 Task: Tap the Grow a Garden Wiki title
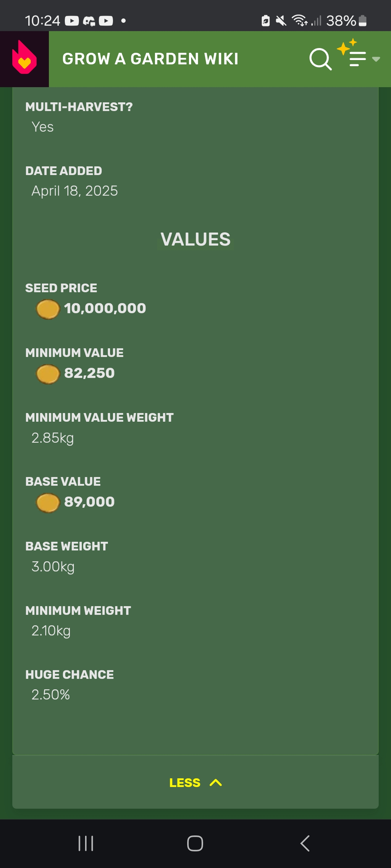(150, 59)
